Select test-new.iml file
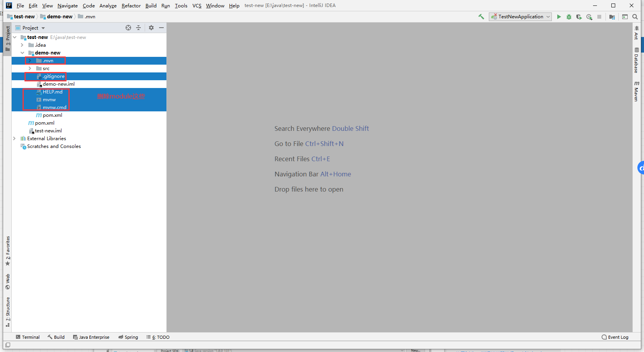The height and width of the screenshot is (352, 644). tap(89, 131)
